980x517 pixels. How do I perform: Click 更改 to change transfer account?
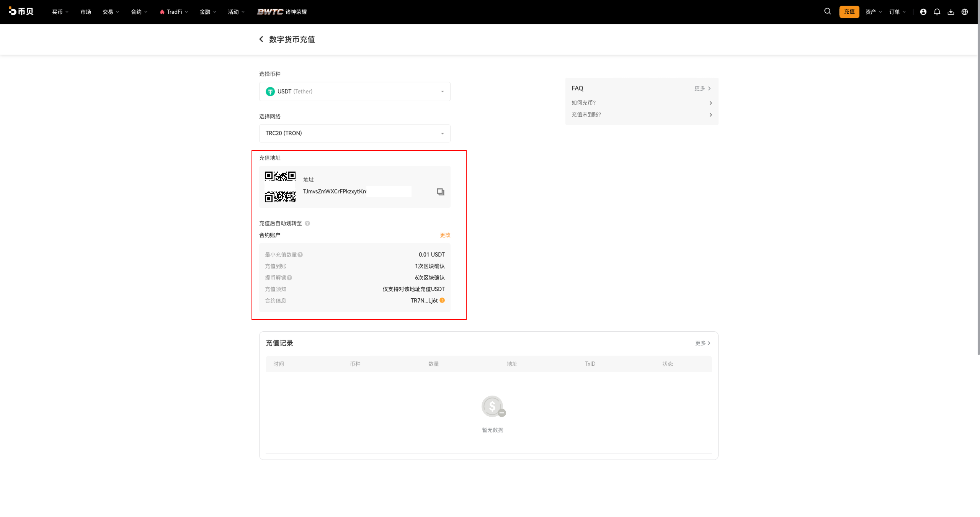point(445,235)
